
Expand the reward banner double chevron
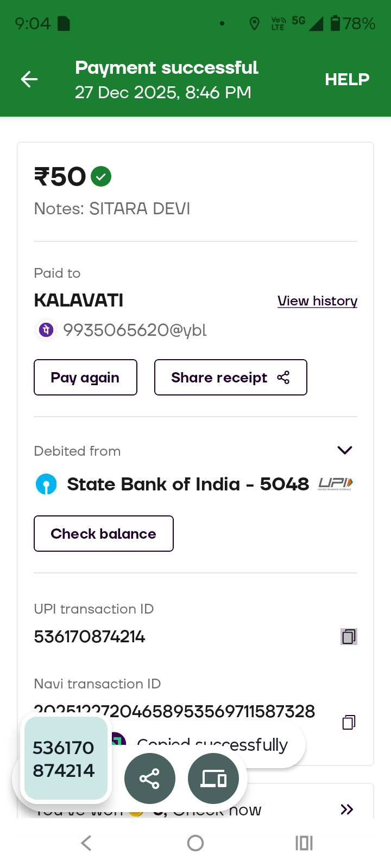coord(346,809)
